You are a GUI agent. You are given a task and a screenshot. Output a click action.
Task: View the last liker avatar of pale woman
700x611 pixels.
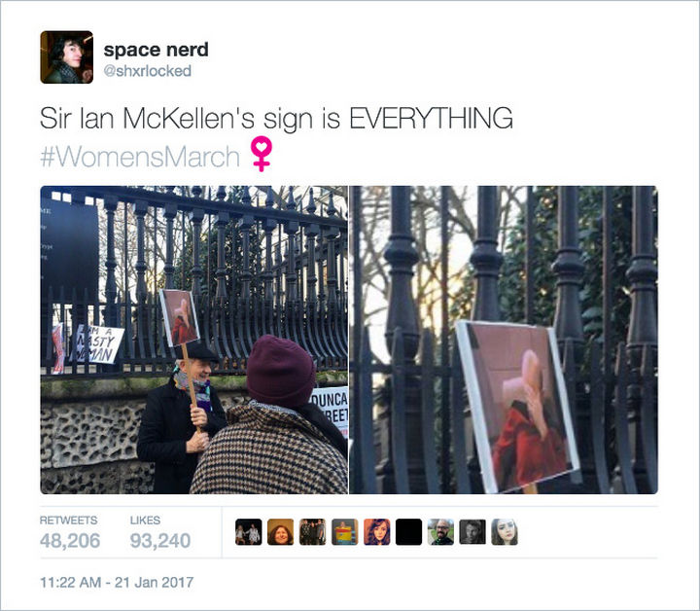[505, 532]
